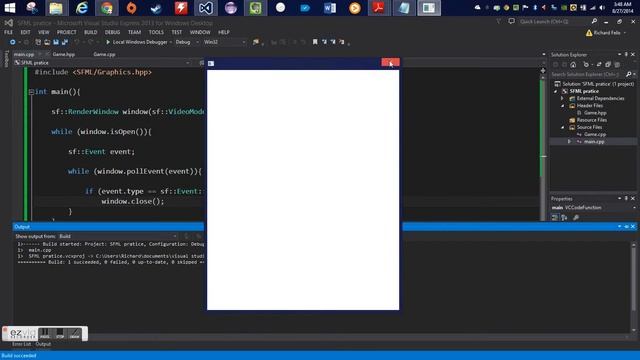Open the DEBUG menu

[x=112, y=32]
